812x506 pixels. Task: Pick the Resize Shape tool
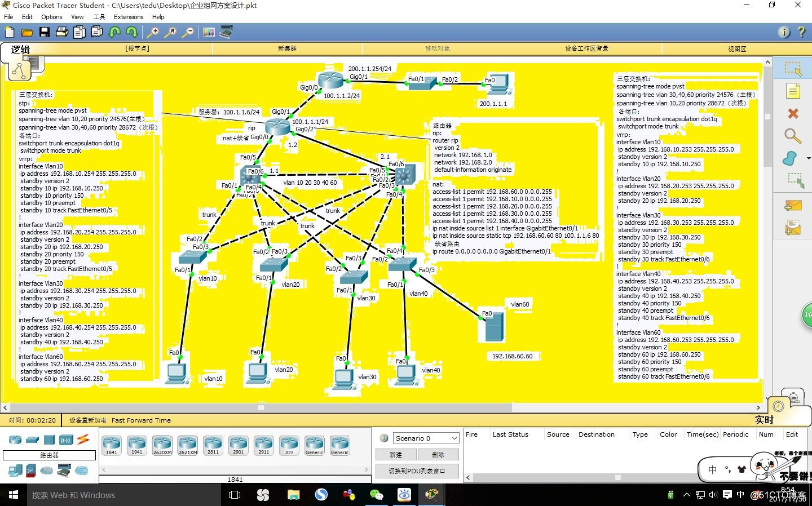(795, 180)
